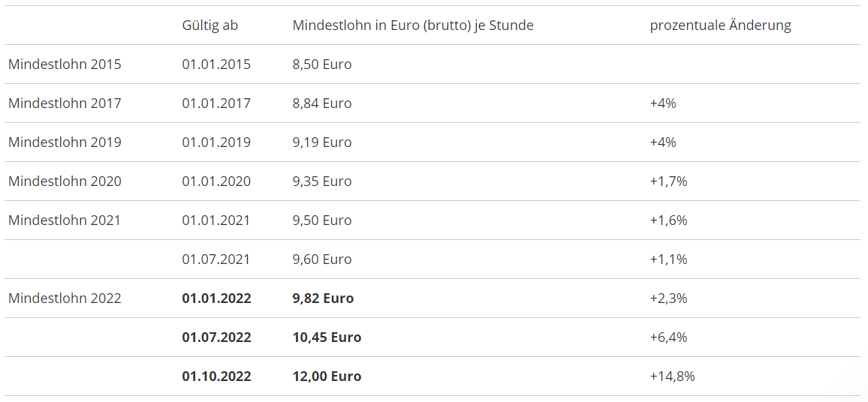Viewport: 868px width, 402px height.
Task: Select the 'Mindestlohn 2019' row label
Action: click(65, 142)
